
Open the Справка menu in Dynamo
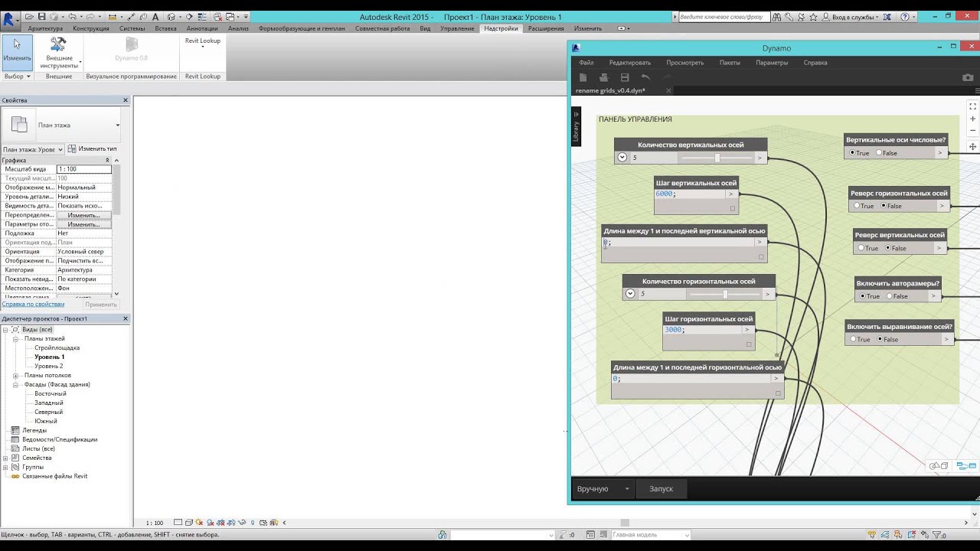pyautogui.click(x=815, y=63)
